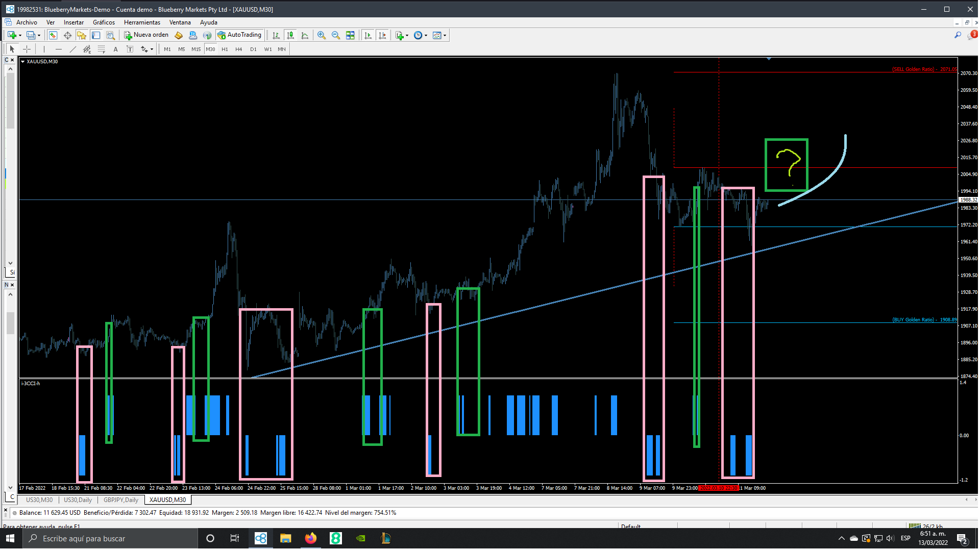Open the indicators list dropdown arrow
980x551 pixels.
click(407, 36)
